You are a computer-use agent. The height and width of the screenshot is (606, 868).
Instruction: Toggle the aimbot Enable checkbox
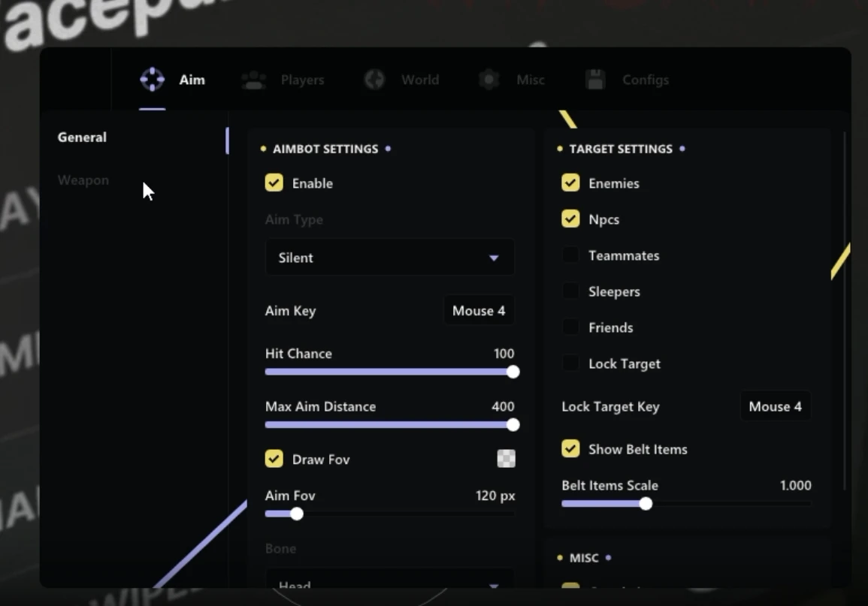click(x=274, y=183)
